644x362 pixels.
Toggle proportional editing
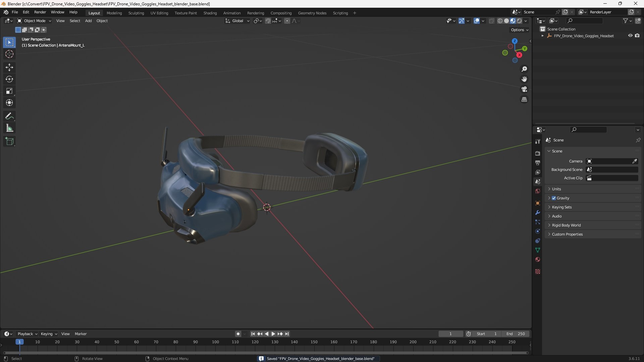pyautogui.click(x=287, y=21)
